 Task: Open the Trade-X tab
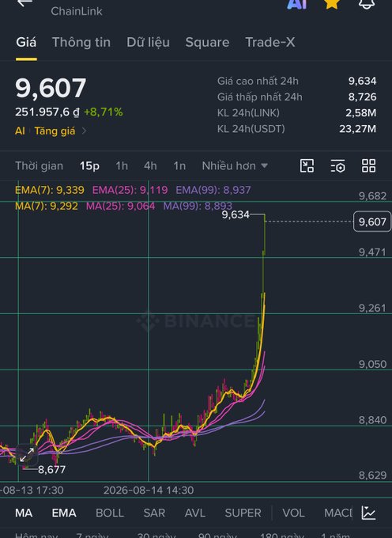[270, 42]
